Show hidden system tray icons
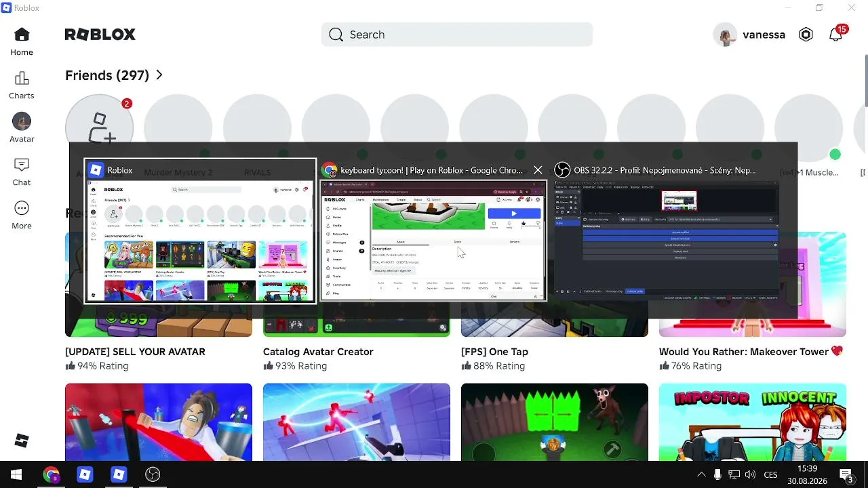 (x=701, y=474)
